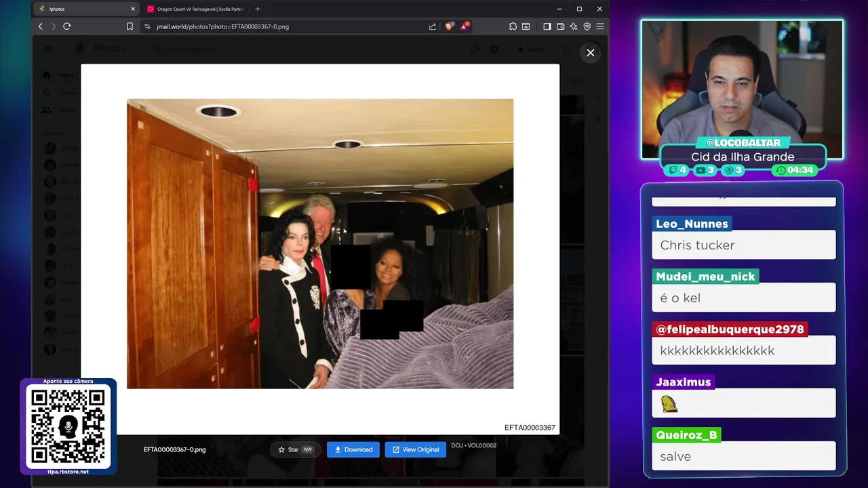Click the 04:34 timer in stream overlay
The width and height of the screenshot is (868, 488).
[794, 170]
